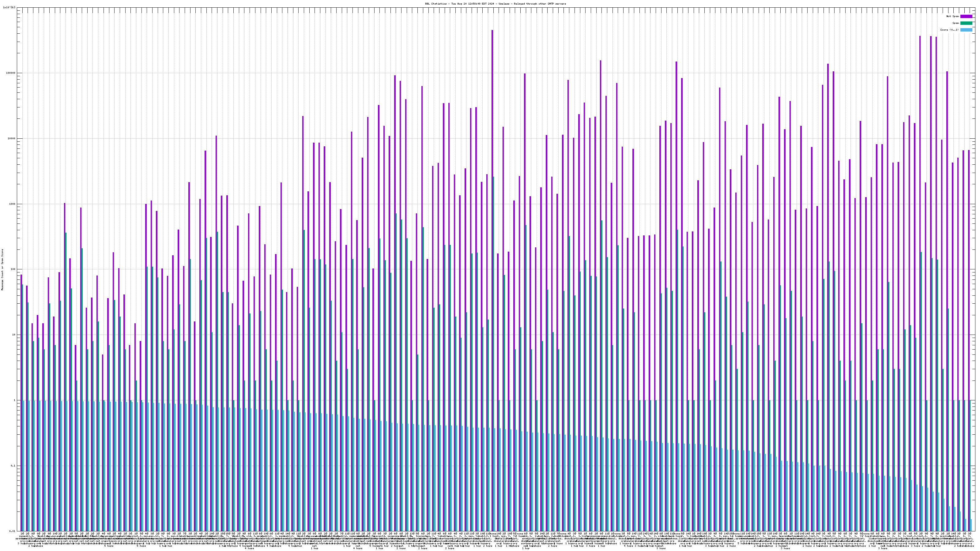This screenshot has width=980, height=551.
Task: Click the "Not Spam" legend label
Action: (953, 16)
